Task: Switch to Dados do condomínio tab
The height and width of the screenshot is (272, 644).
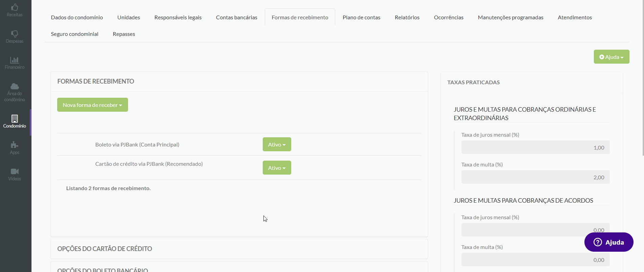Action: click(x=77, y=17)
